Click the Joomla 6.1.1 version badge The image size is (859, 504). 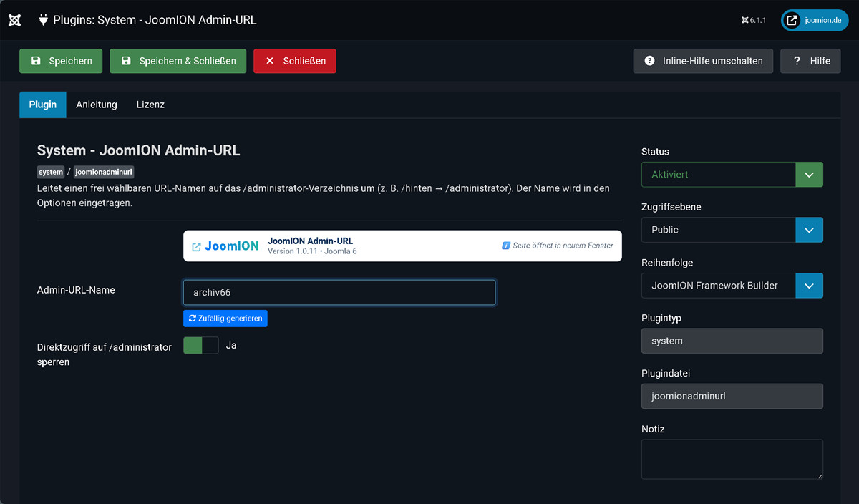754,21
